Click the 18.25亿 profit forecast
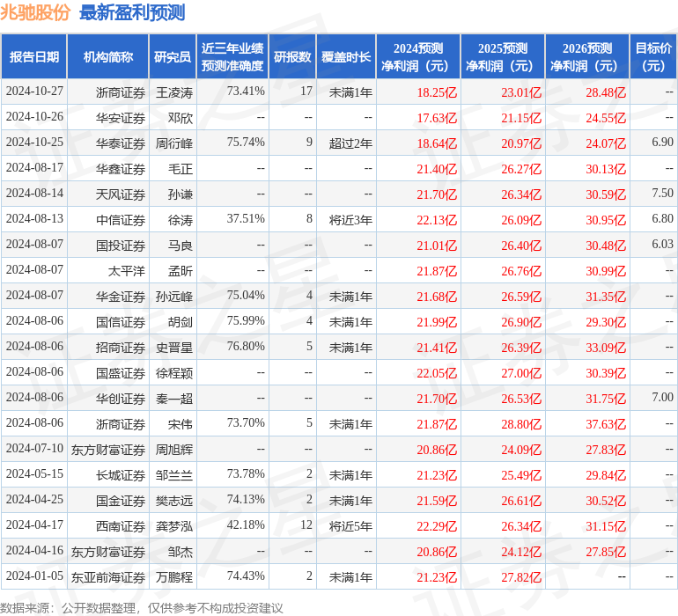The image size is (678, 616). tap(437, 92)
